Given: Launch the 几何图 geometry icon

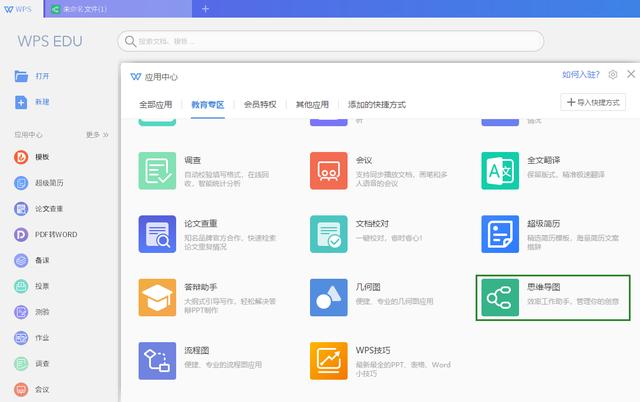Looking at the screenshot, I should tap(329, 298).
